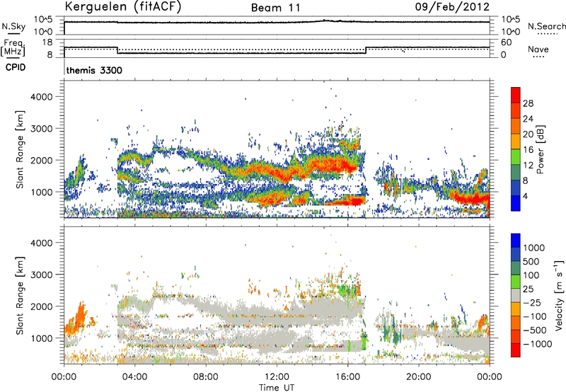Click the gray band of the velocity colorbar
This screenshot has height=392, width=566.
tap(516, 295)
